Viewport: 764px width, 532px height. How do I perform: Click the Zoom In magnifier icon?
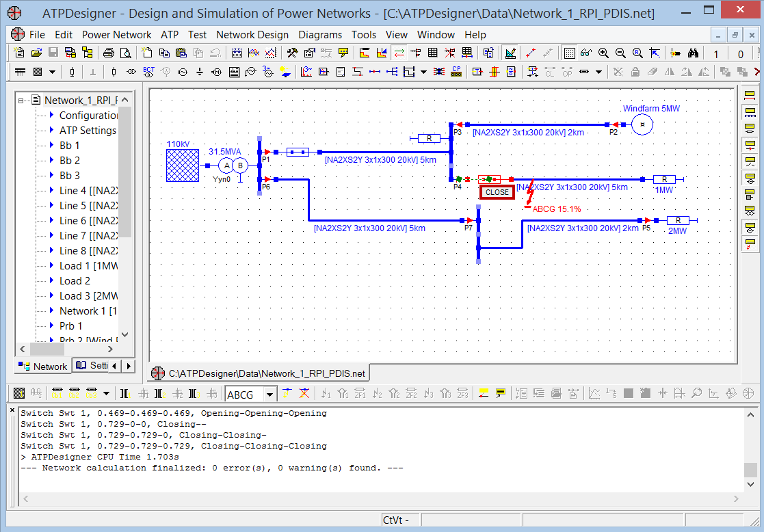pos(603,53)
